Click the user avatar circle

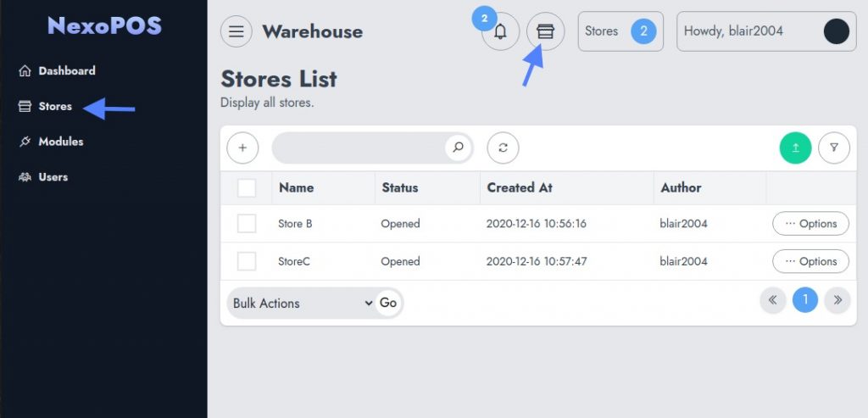pyautogui.click(x=837, y=31)
